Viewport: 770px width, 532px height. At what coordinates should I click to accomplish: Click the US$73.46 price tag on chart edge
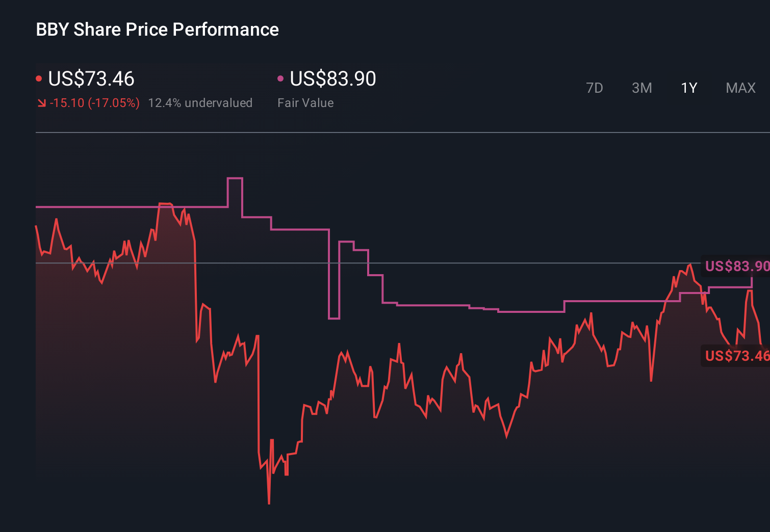[736, 356]
